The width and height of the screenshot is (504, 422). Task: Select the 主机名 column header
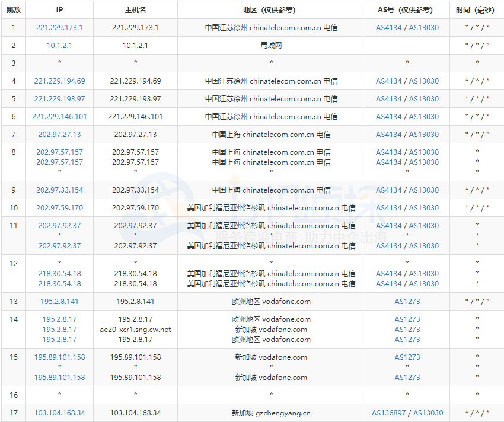coord(135,9)
